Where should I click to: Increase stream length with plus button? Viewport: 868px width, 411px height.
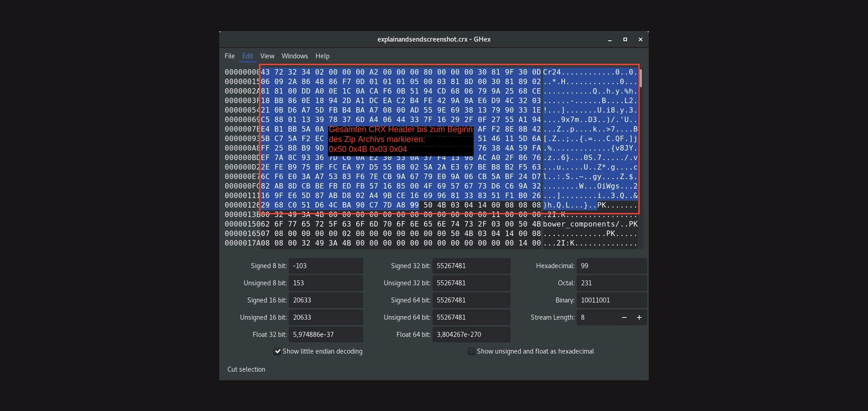(x=639, y=317)
